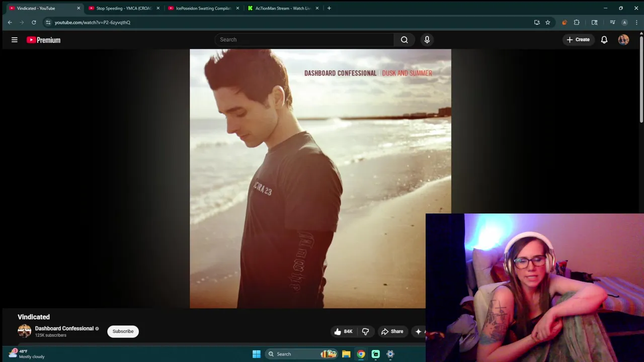Open the Chrome three-dot menu
The image size is (644, 362).
pos(636,22)
